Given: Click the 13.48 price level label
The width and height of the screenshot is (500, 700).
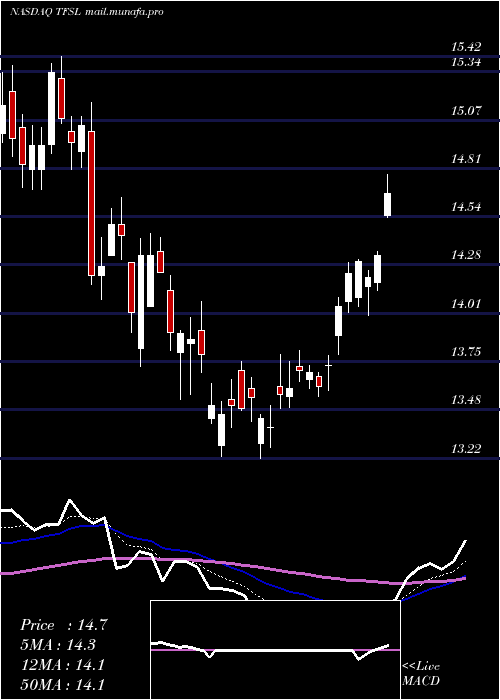Looking at the screenshot, I should pyautogui.click(x=466, y=400).
